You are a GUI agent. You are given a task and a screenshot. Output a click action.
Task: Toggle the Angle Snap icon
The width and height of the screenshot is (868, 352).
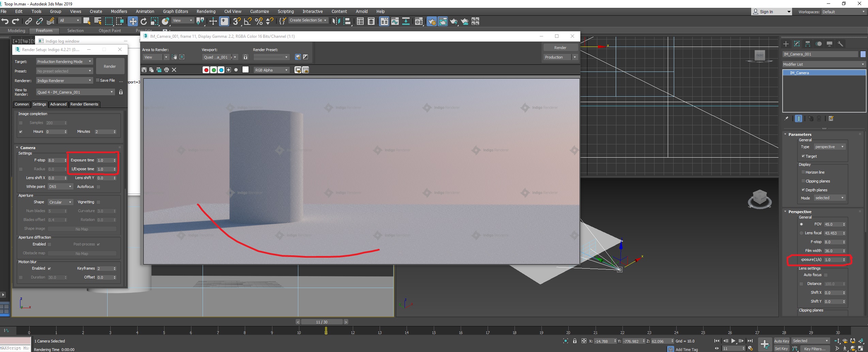coord(248,21)
